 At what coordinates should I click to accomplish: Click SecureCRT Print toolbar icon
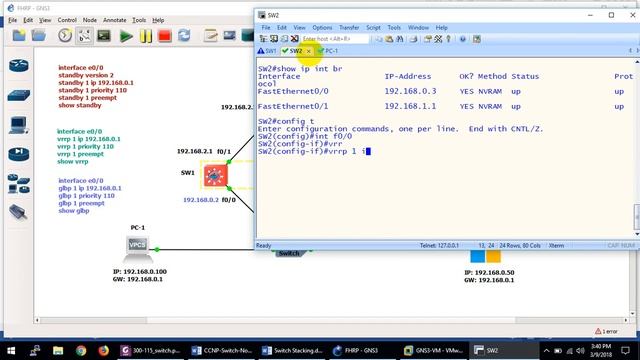413,39
